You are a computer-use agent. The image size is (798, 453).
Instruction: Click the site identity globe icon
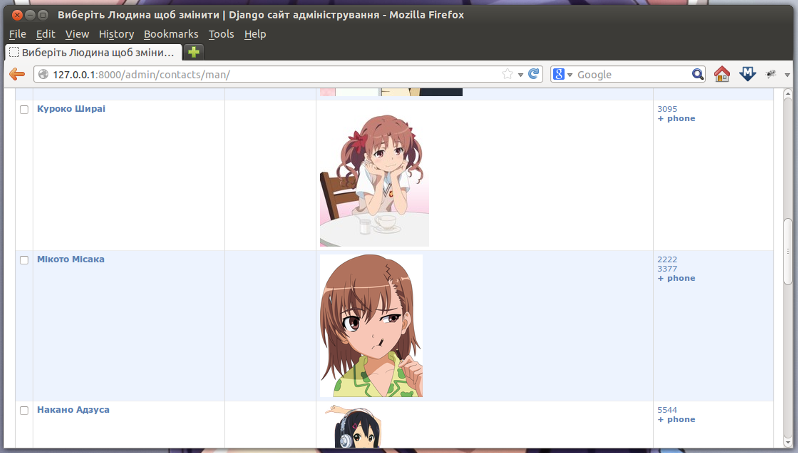(x=43, y=74)
